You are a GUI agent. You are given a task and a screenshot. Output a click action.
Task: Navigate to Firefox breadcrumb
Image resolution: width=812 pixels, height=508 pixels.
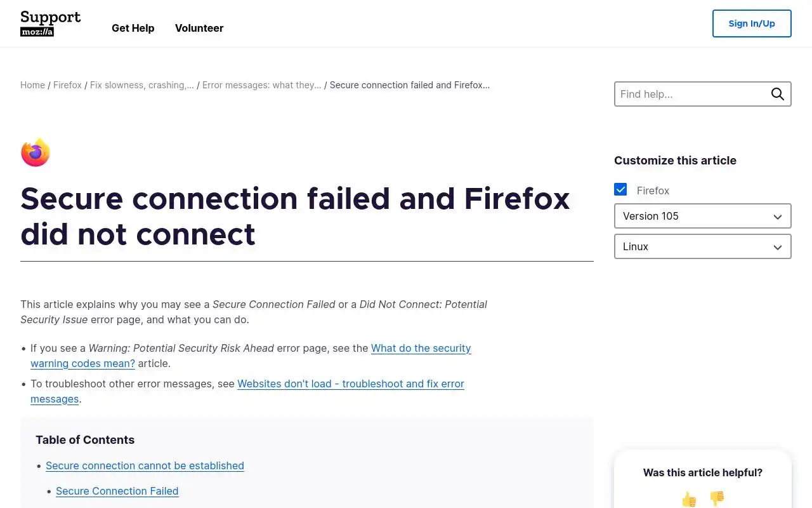point(67,85)
